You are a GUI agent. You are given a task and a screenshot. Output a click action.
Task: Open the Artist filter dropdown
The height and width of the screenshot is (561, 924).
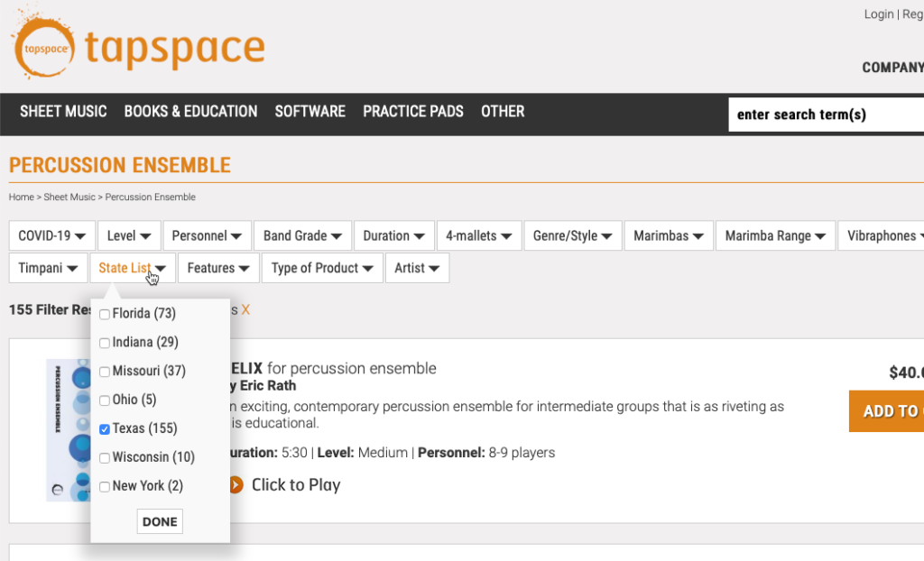click(417, 268)
